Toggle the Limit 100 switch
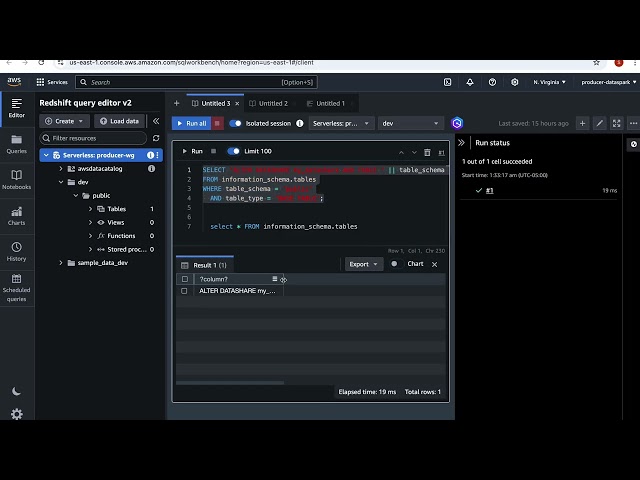The image size is (640, 480). point(233,151)
